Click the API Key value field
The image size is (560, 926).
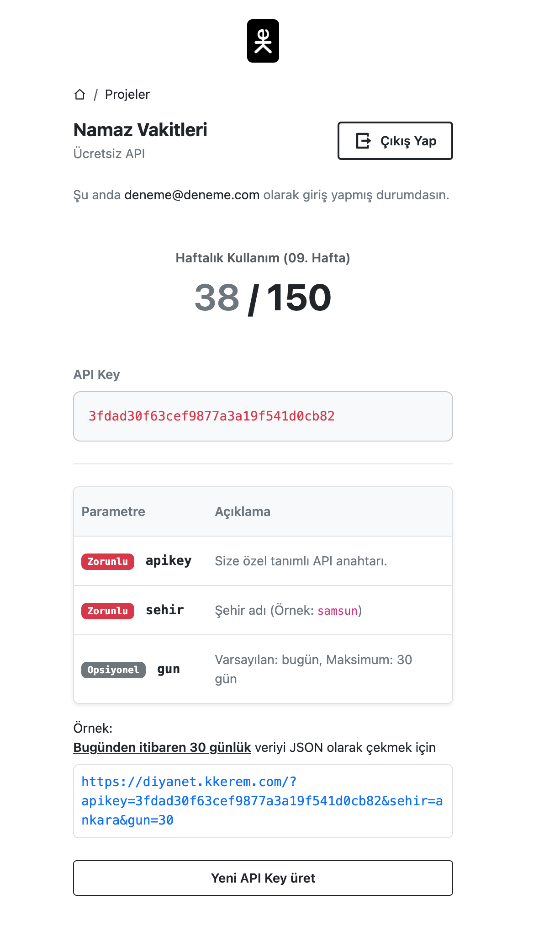point(263,416)
